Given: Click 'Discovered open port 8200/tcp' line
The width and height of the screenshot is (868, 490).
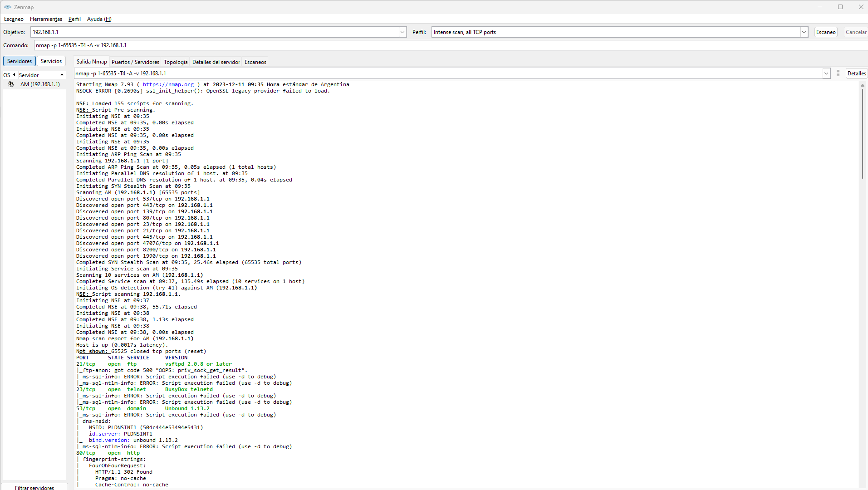Looking at the screenshot, I should (x=146, y=250).
